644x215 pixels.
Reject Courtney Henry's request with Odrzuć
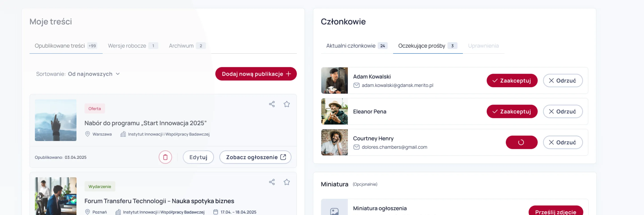click(x=563, y=142)
